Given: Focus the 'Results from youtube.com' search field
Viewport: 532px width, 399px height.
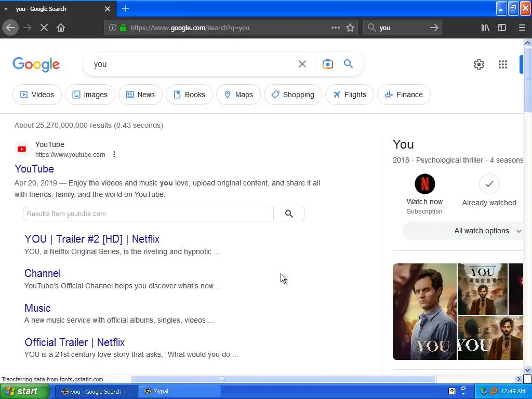Looking at the screenshot, I should click(x=148, y=214).
